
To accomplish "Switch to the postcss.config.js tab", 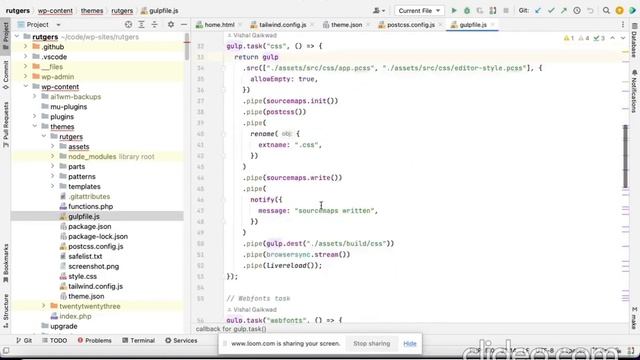I will 411,25.
